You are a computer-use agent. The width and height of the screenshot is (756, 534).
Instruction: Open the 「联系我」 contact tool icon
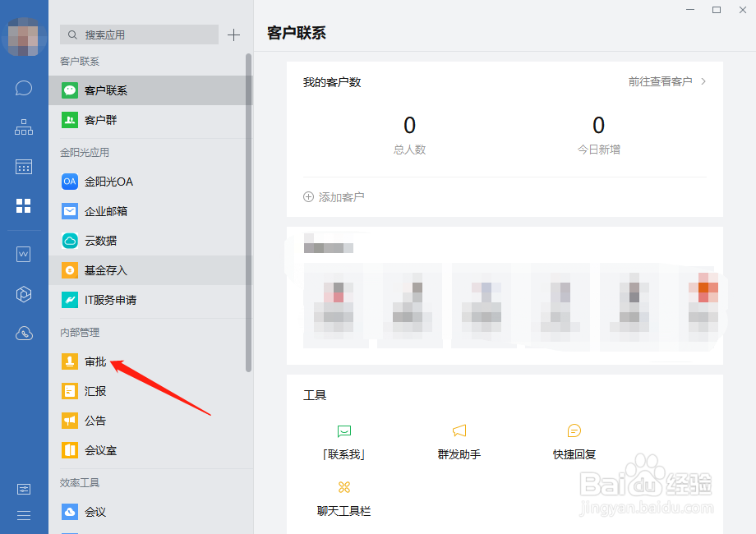click(344, 430)
